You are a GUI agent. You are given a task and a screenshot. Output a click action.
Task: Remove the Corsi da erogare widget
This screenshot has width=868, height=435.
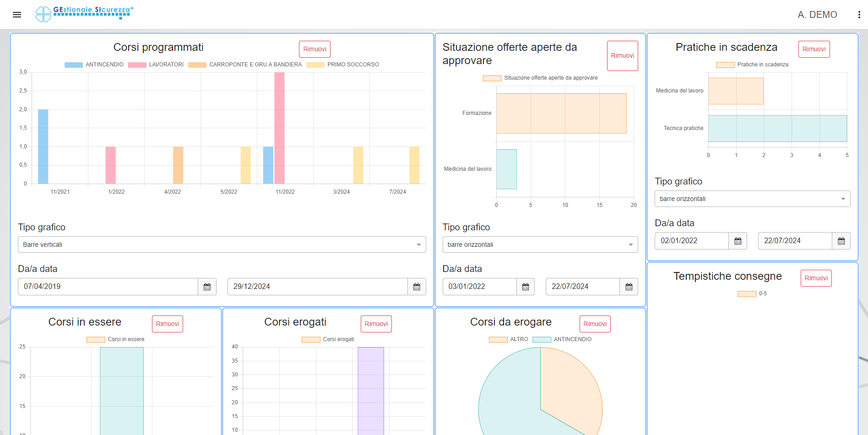pyautogui.click(x=595, y=324)
